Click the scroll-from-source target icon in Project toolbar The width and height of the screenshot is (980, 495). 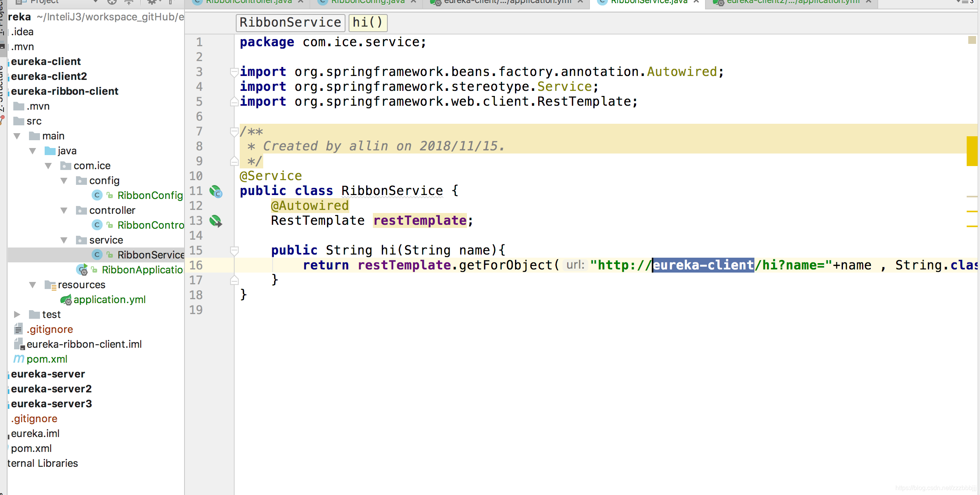click(x=112, y=2)
